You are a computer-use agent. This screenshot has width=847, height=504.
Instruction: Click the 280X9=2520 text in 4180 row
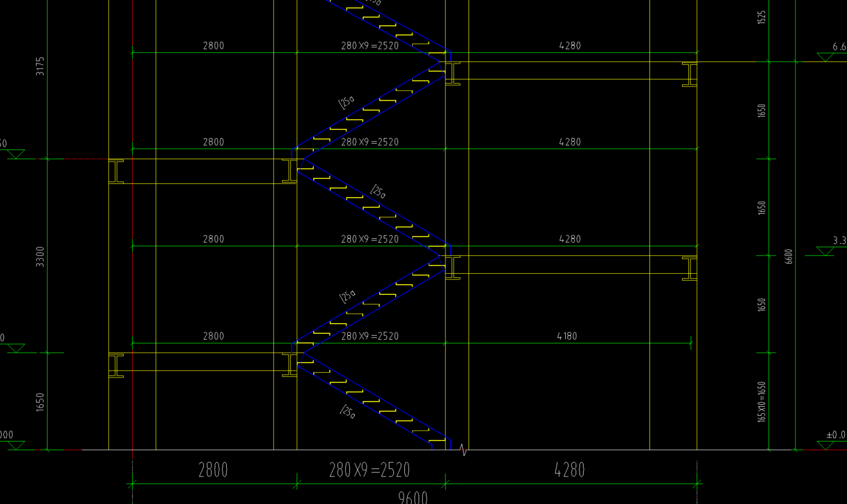click(370, 336)
